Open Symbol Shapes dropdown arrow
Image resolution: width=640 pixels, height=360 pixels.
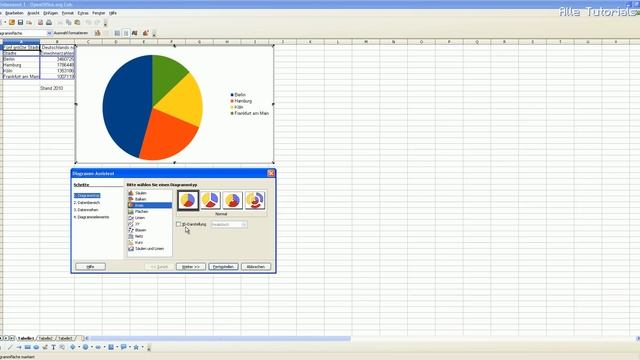92,347
